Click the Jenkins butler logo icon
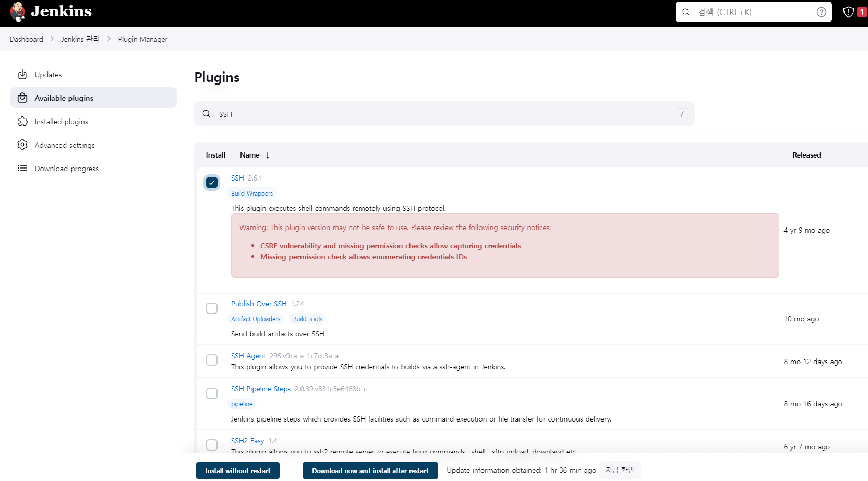 [18, 11]
